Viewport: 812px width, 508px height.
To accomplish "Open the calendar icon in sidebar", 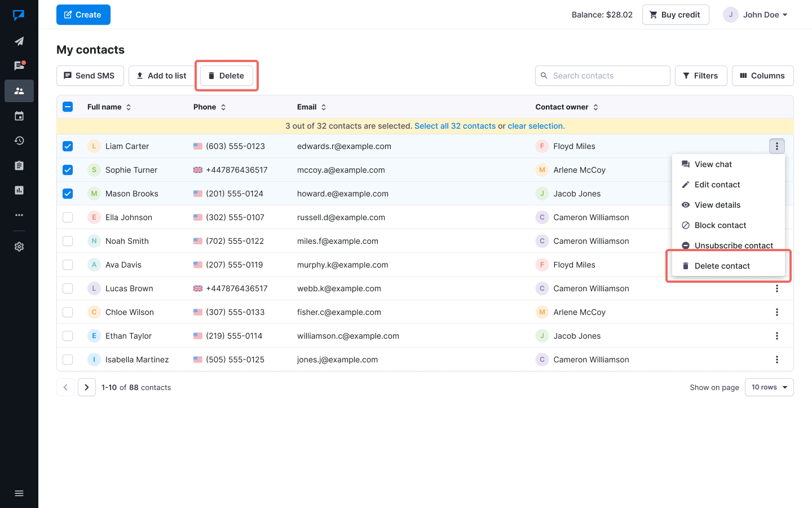I will pyautogui.click(x=19, y=116).
